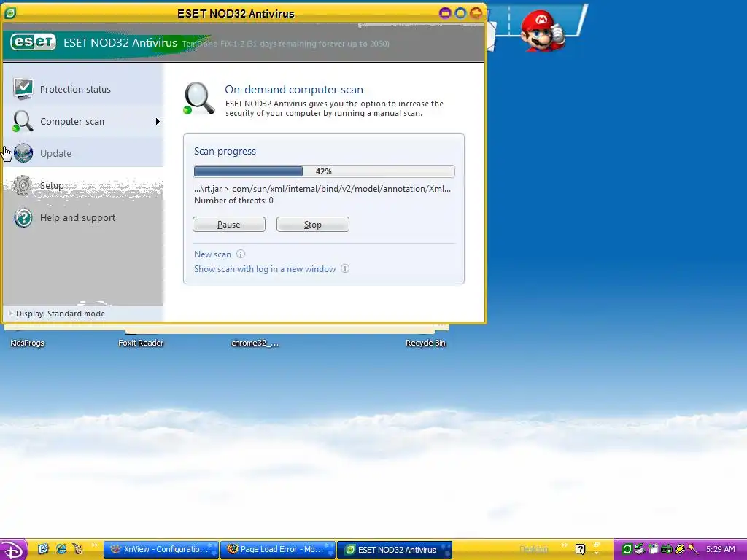Open the Disney-themed Start button
Viewport: 747px width, 560px height.
14,550
